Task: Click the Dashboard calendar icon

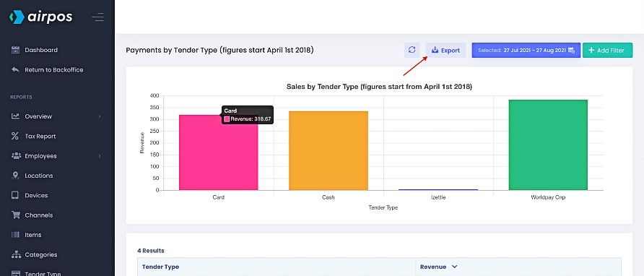Action: (x=15, y=50)
